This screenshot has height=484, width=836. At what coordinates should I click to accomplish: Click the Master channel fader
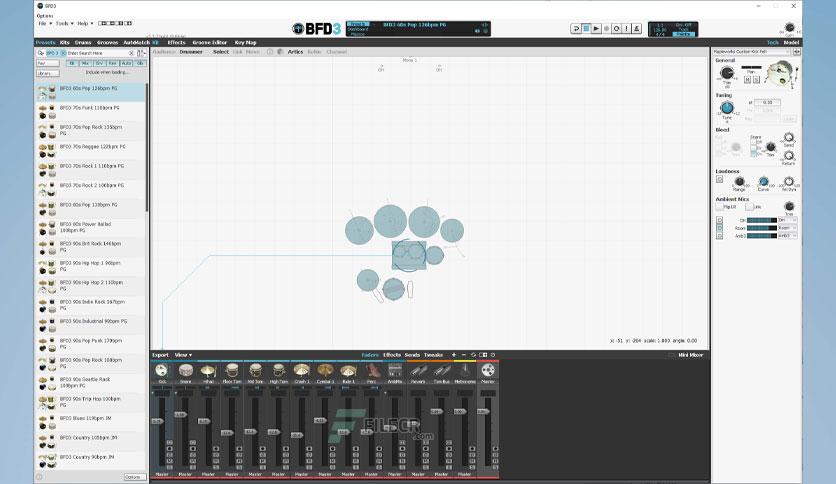point(484,412)
